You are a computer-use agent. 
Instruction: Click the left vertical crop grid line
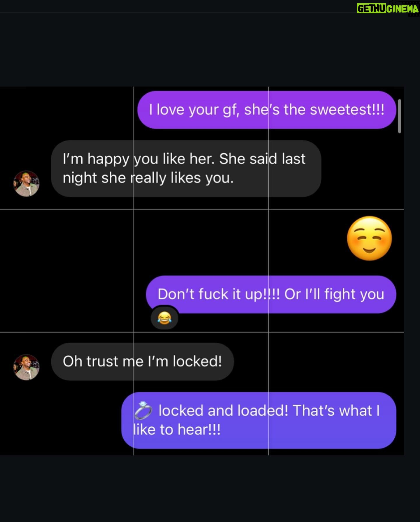point(133,271)
